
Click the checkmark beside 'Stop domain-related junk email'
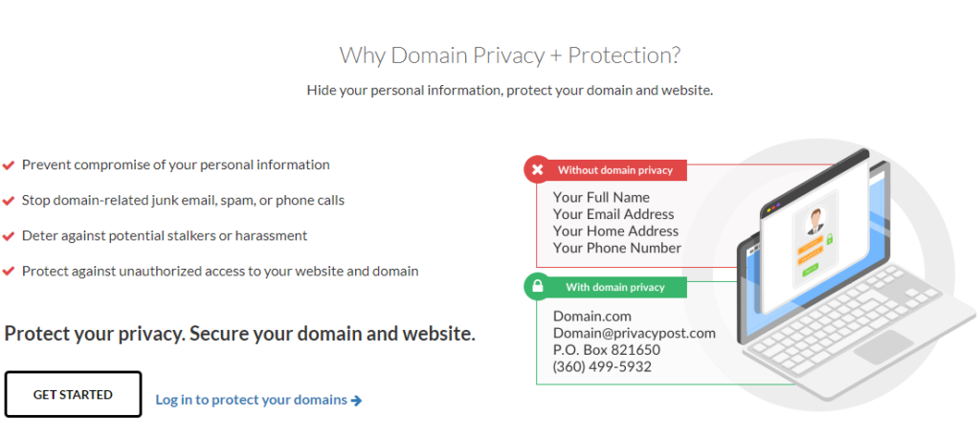click(9, 201)
